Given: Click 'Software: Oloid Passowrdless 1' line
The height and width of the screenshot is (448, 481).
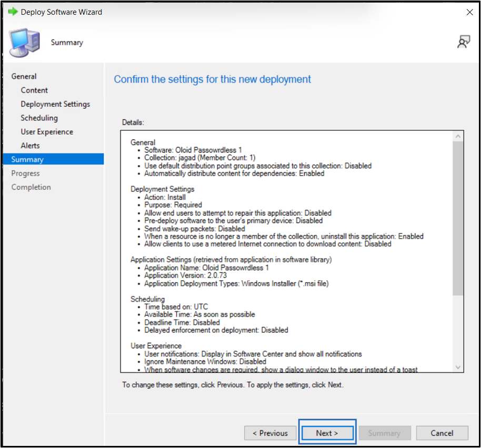Looking at the screenshot, I should tap(193, 150).
